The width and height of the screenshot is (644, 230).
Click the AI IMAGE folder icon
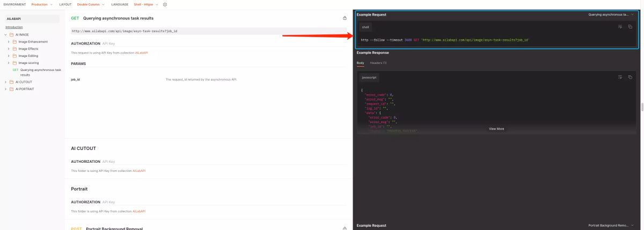12,34
